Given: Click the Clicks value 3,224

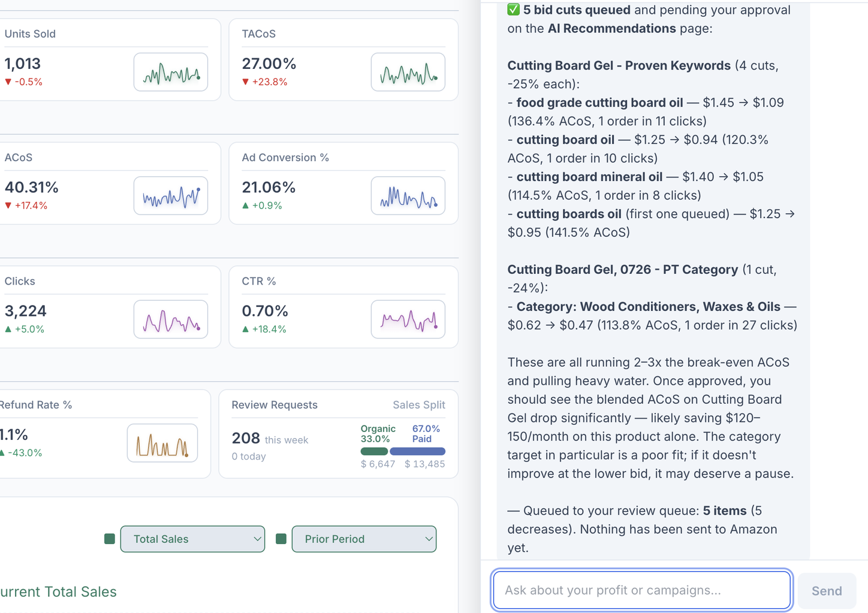Looking at the screenshot, I should point(26,311).
